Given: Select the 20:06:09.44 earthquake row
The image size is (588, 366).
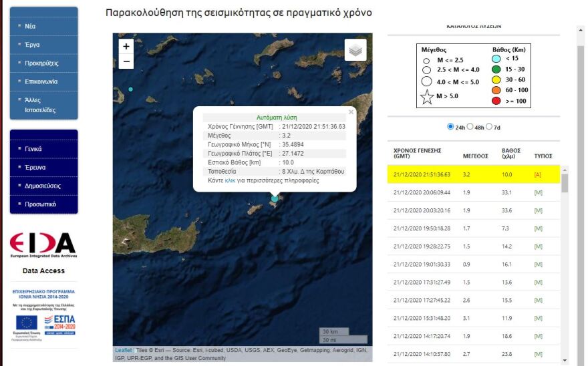Looking at the screenshot, I should (x=473, y=192).
